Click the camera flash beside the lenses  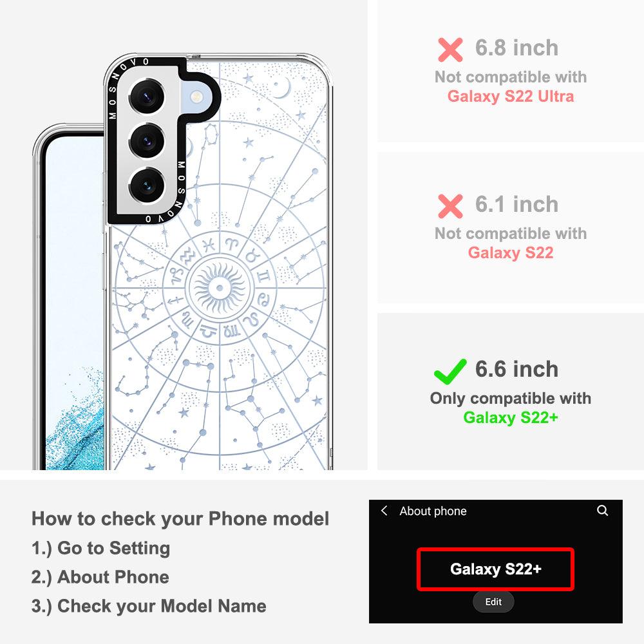196,97
